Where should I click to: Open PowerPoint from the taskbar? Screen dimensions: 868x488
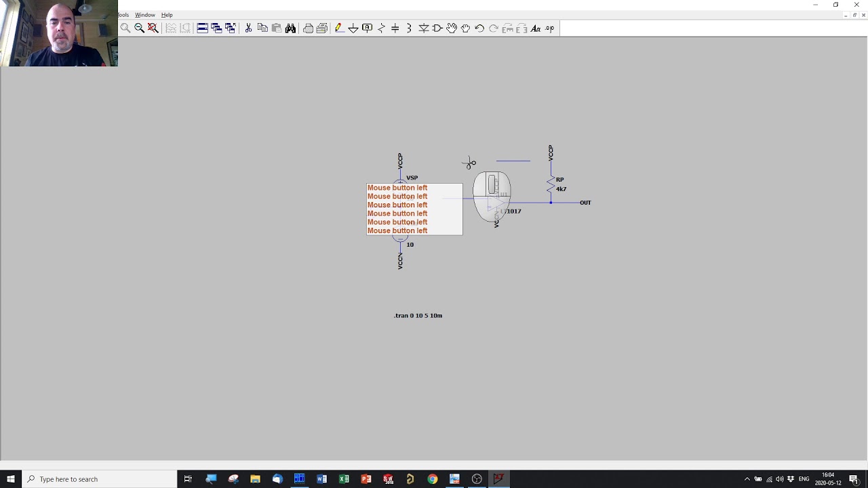point(366,479)
